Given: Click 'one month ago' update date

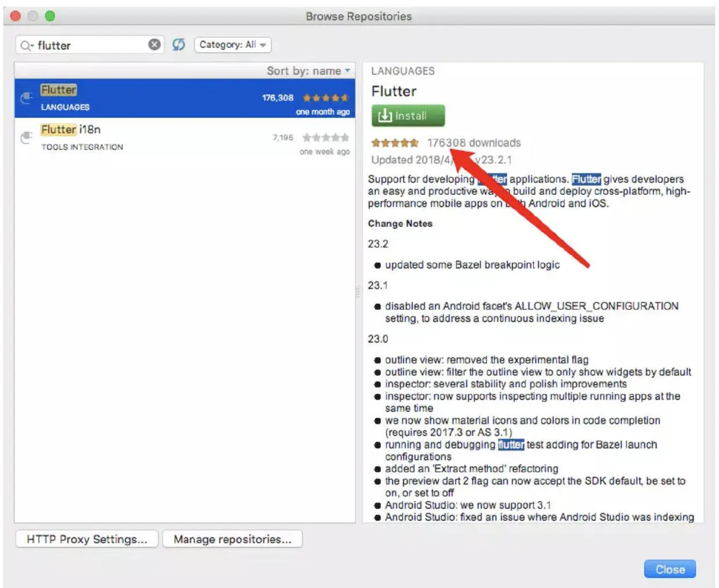Looking at the screenshot, I should pyautogui.click(x=323, y=112).
